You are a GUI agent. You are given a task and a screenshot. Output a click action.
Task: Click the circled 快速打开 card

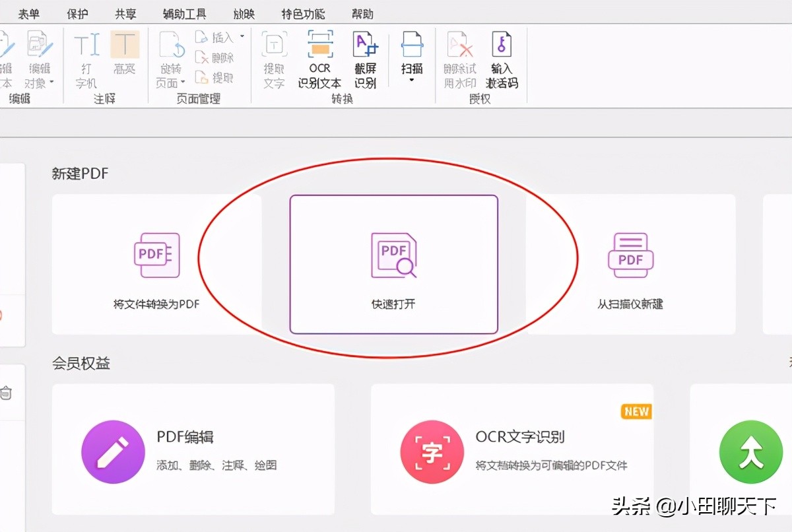(x=394, y=264)
